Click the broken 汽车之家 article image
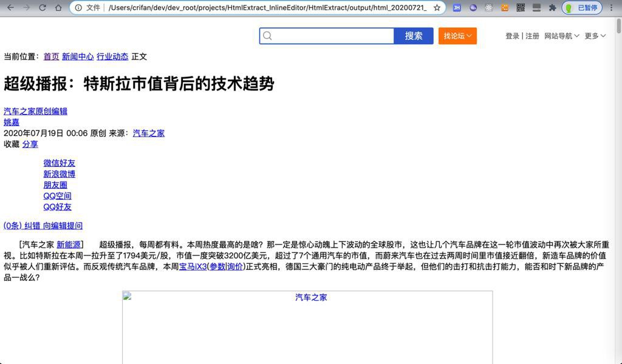622x364 pixels. coord(307,327)
